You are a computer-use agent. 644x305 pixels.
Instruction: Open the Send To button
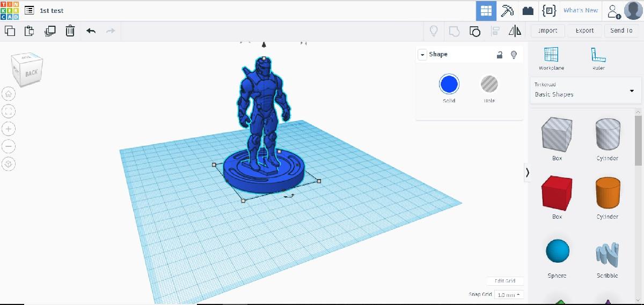pos(621,31)
